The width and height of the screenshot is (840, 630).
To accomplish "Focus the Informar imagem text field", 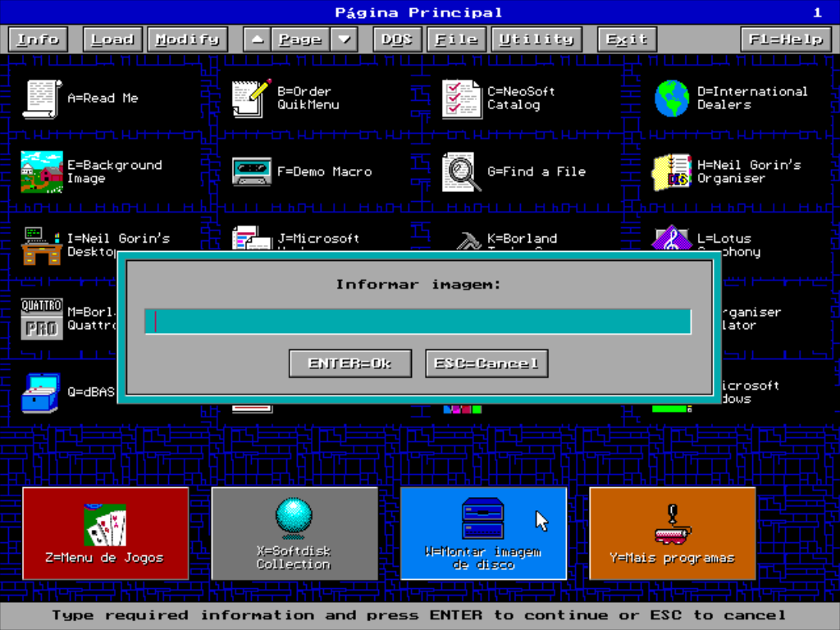I will coord(418,322).
